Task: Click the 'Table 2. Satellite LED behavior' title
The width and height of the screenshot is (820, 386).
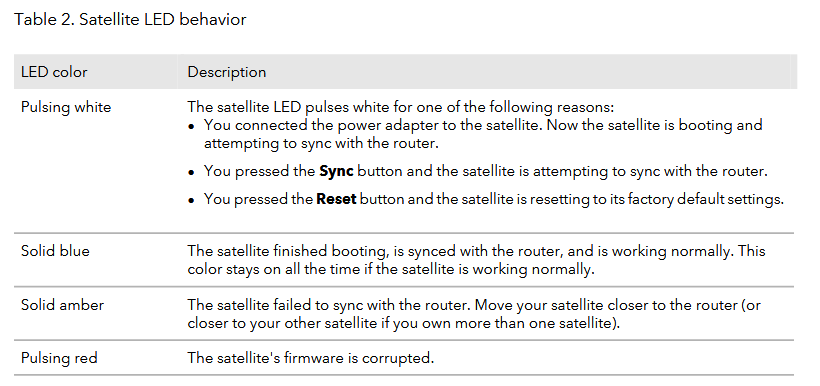Action: tap(130, 20)
